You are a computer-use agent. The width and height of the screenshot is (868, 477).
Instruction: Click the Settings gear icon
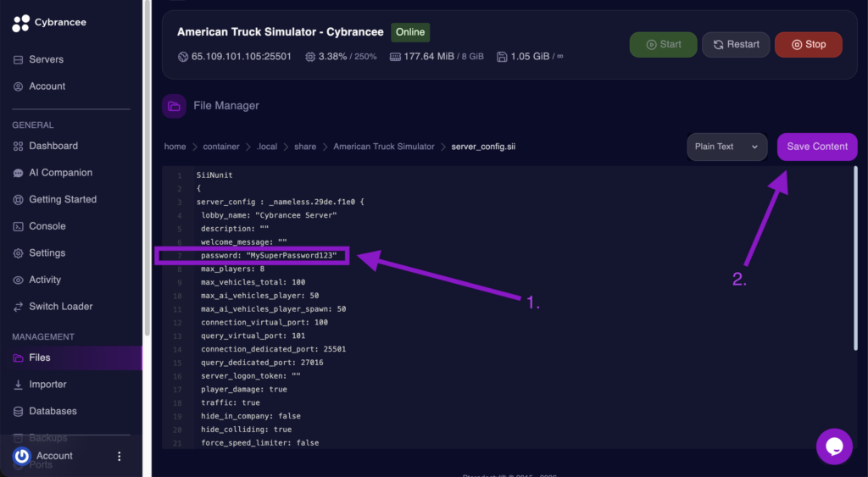coord(19,253)
